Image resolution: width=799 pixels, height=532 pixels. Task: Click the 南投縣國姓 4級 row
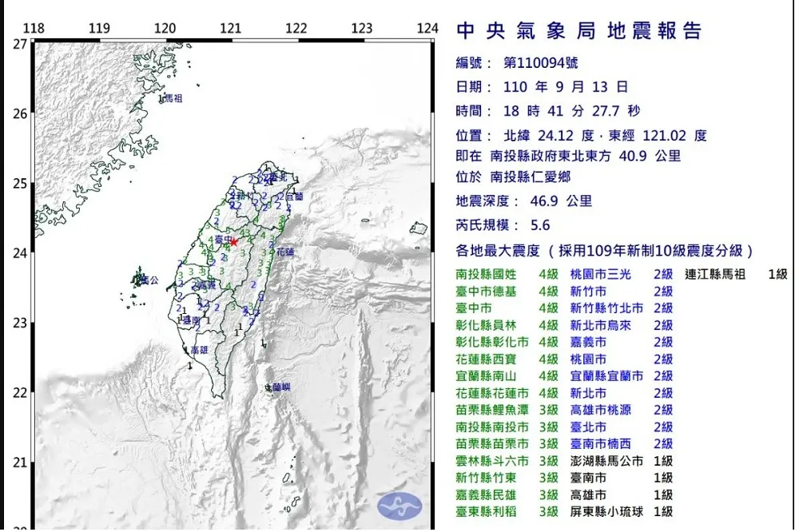[507, 275]
